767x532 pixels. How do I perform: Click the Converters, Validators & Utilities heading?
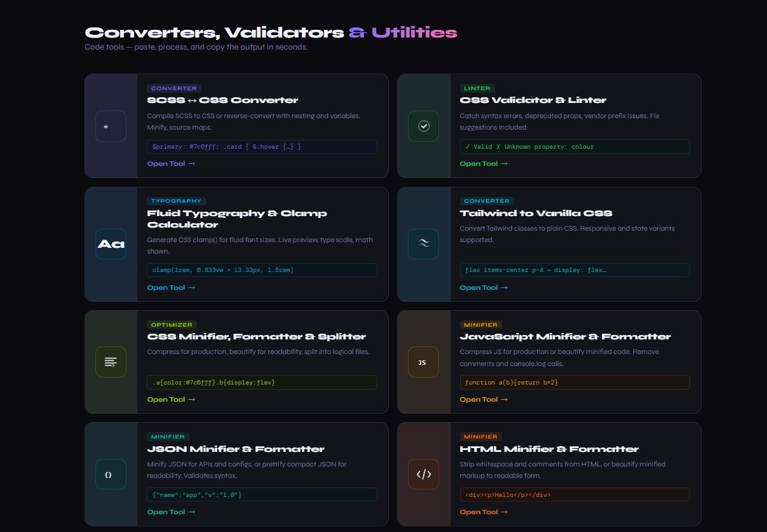coord(271,32)
